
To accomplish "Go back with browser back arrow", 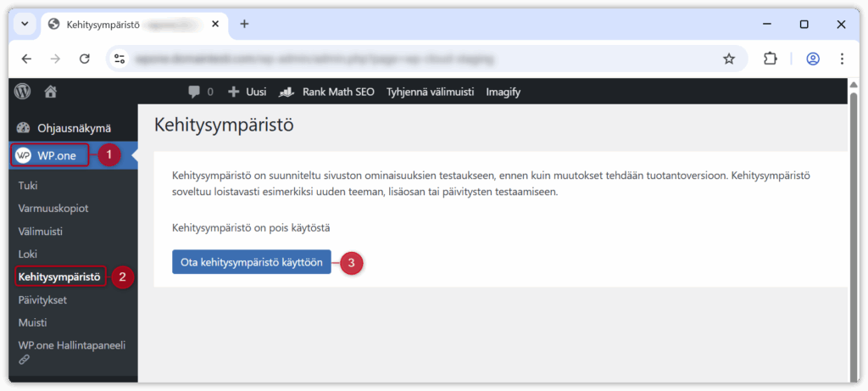I will 26,59.
